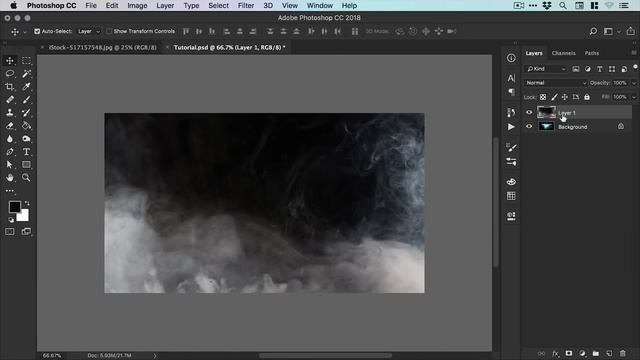Toggle lock position

click(x=564, y=97)
